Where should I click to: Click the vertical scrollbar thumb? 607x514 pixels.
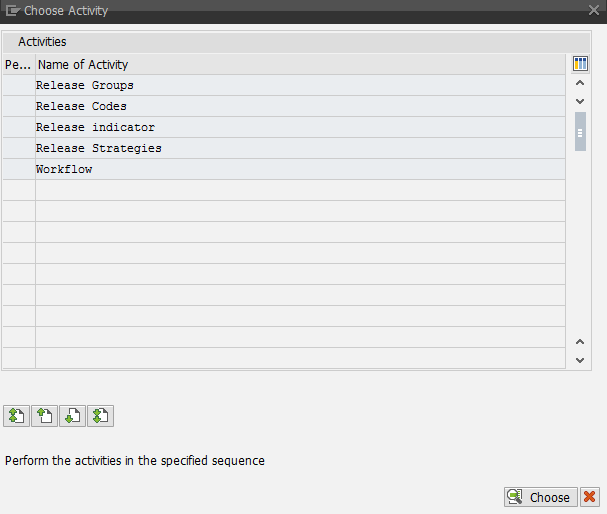[580, 131]
